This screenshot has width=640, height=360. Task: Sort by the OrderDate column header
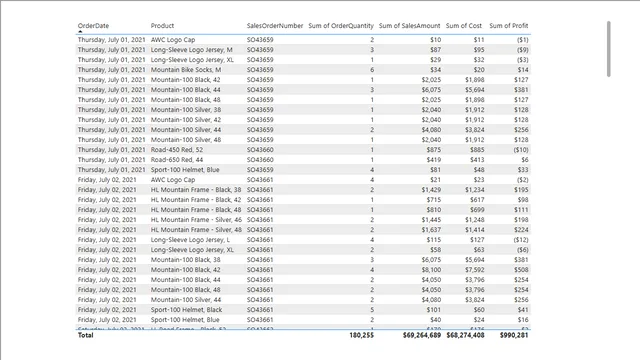tap(93, 26)
